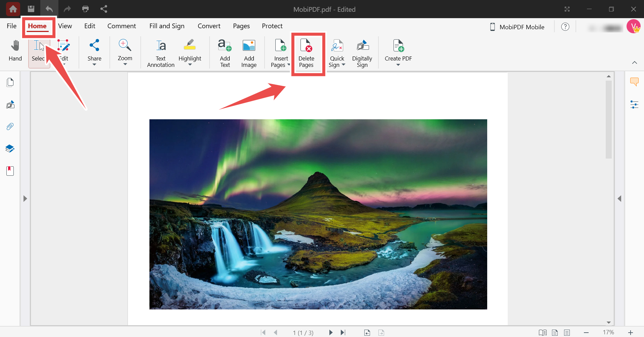
Task: Open the layers sidebar panel
Action: click(10, 149)
